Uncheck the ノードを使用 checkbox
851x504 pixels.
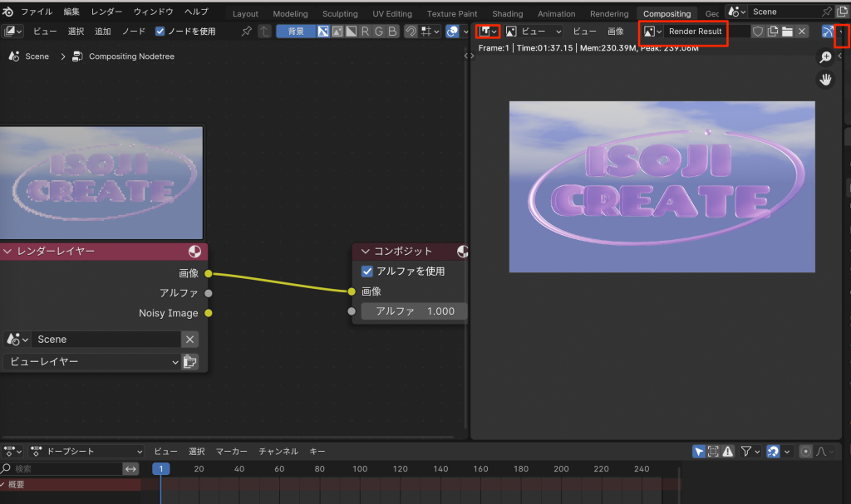click(160, 31)
